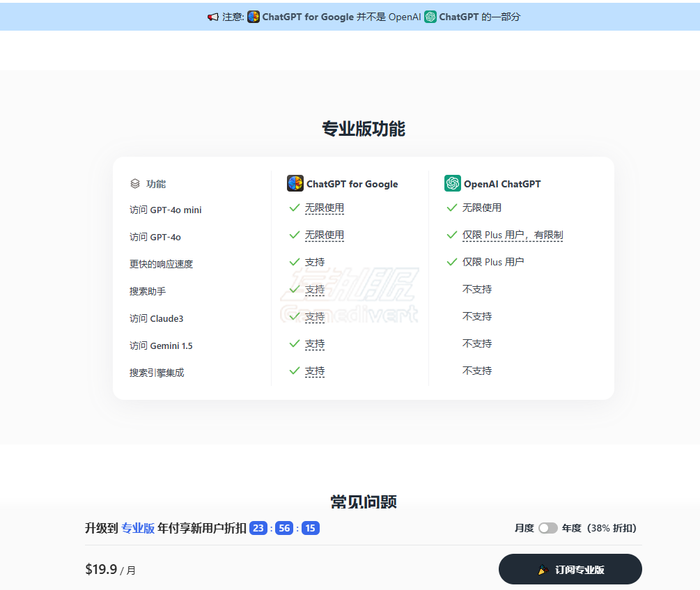The image size is (700, 590).
Task: Click the countdown seconds box showing 15
Action: pyautogui.click(x=310, y=528)
